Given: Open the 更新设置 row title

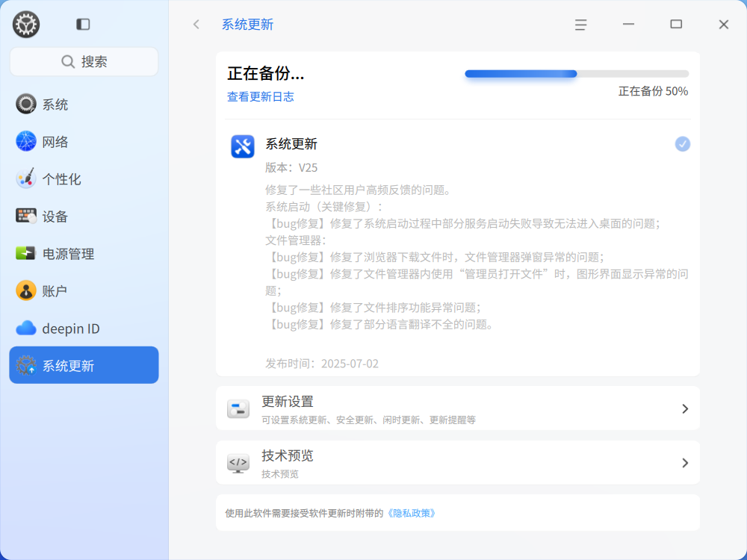Looking at the screenshot, I should pyautogui.click(x=288, y=402).
